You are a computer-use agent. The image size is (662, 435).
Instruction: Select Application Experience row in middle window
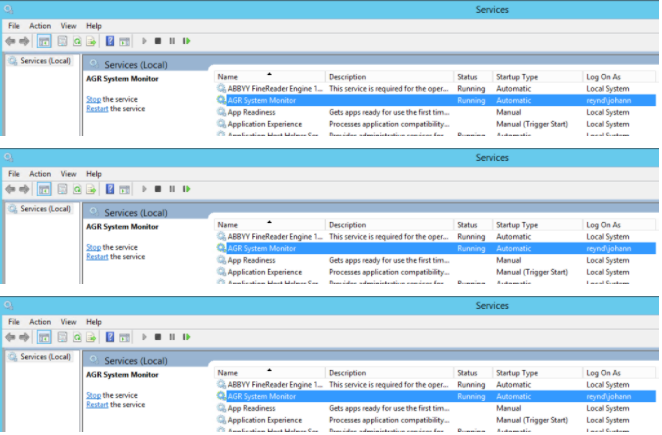coord(435,272)
